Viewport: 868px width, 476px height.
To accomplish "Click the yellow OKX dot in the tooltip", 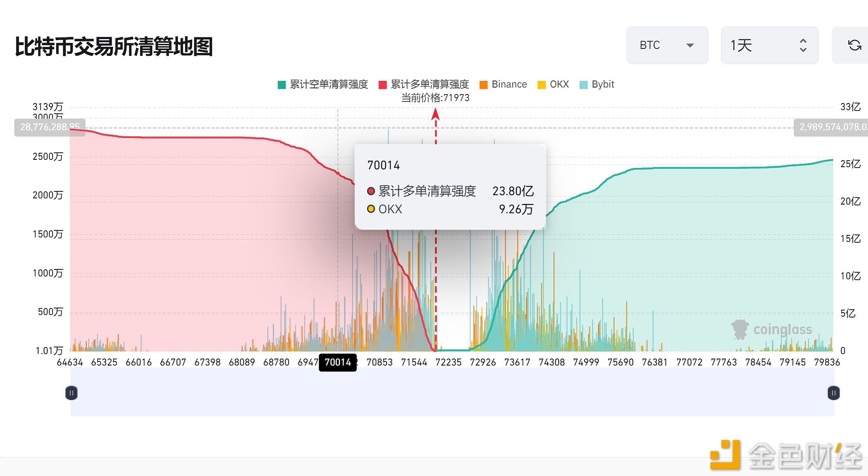I will (371, 209).
